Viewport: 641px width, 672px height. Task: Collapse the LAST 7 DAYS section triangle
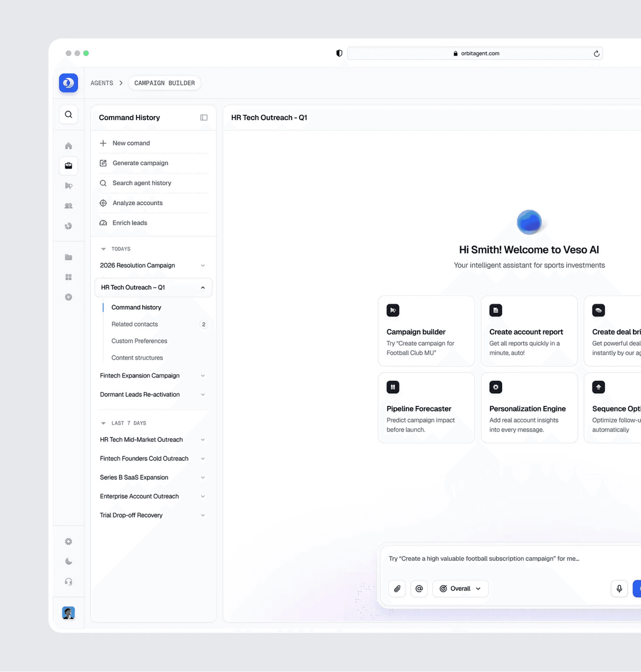(x=104, y=423)
